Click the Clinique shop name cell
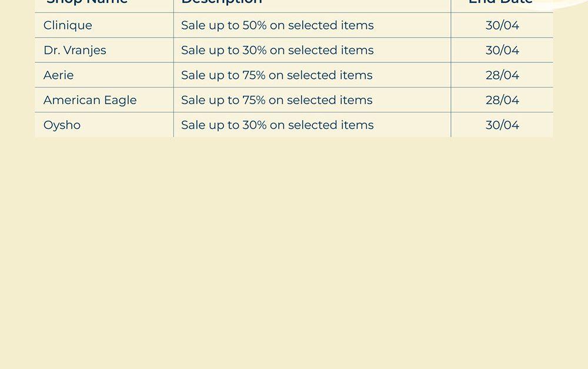 tap(68, 25)
